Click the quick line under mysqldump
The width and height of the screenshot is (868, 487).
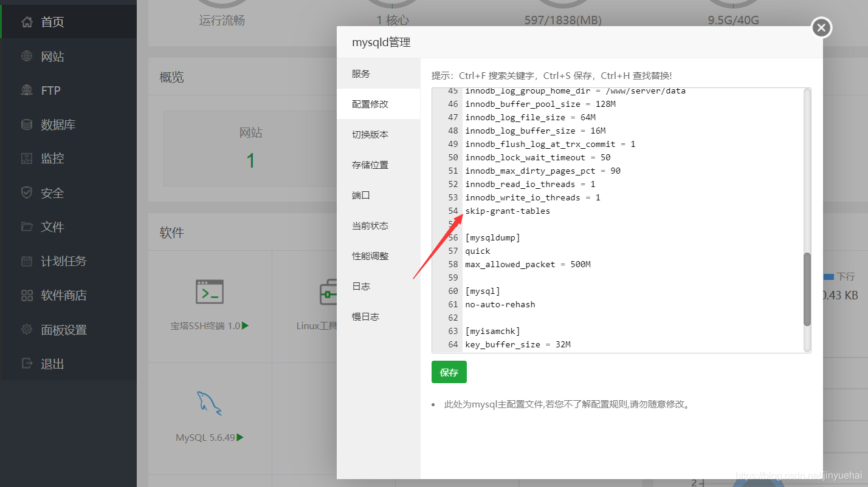click(x=478, y=251)
